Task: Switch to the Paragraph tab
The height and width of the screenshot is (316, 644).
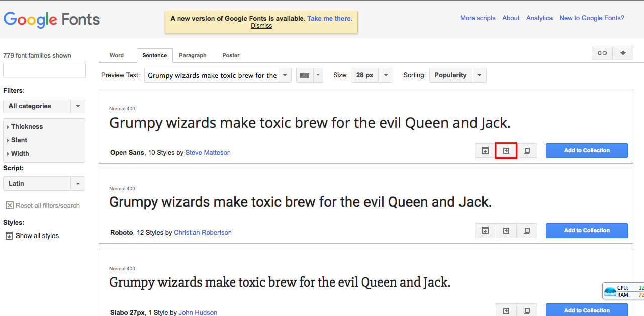Action: point(193,55)
